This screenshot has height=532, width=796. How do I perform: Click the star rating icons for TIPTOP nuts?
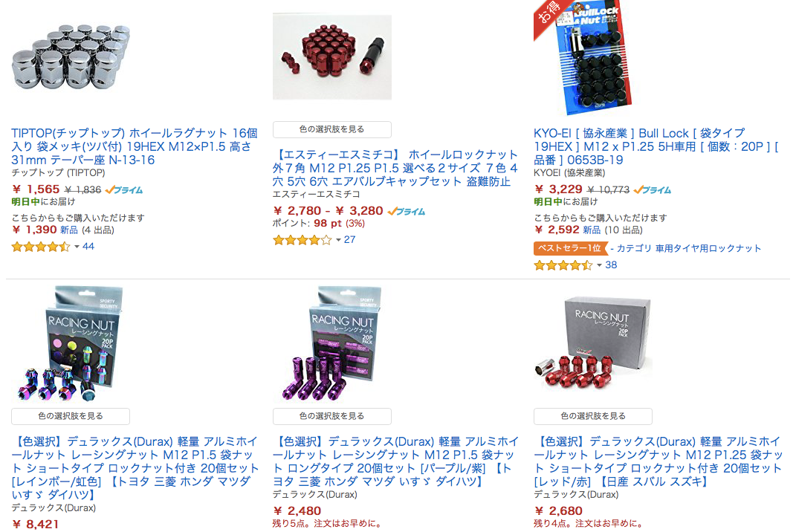(41, 247)
